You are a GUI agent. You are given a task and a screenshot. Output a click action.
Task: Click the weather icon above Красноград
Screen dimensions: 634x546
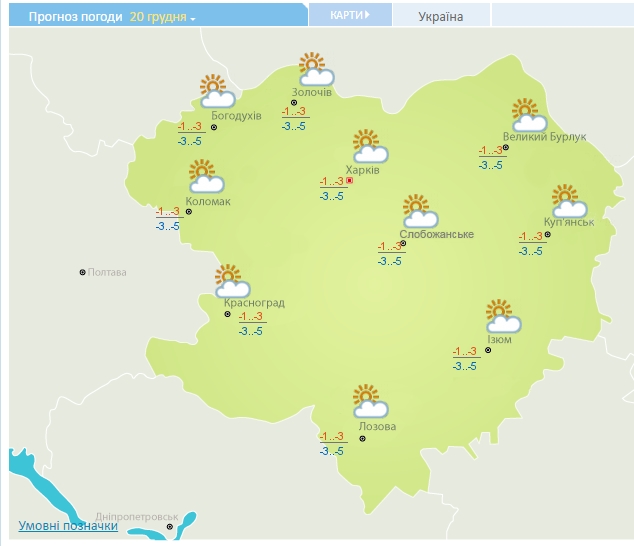(x=232, y=281)
